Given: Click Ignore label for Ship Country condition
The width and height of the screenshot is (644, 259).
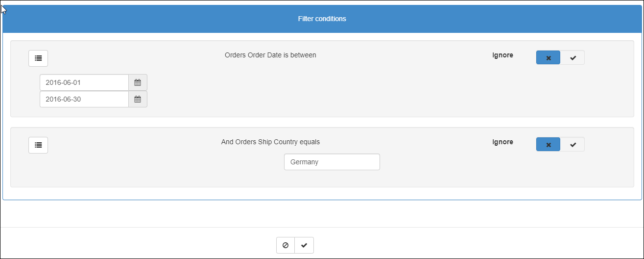Looking at the screenshot, I should pyautogui.click(x=502, y=142).
